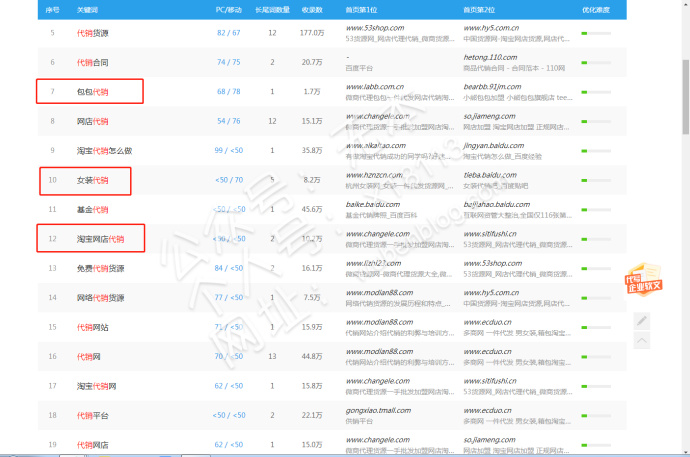Click the 关键词 column header
This screenshot has height=457, width=690.
pyautogui.click(x=87, y=10)
